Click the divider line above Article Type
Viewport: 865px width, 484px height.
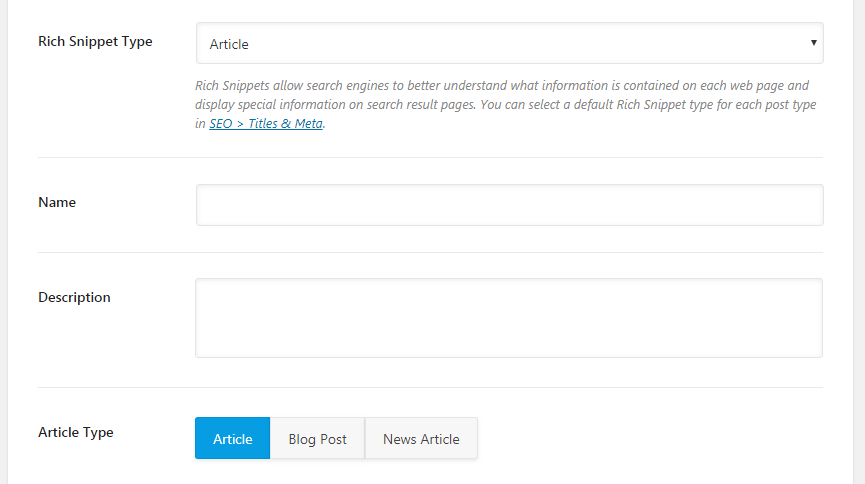pyautogui.click(x=430, y=387)
